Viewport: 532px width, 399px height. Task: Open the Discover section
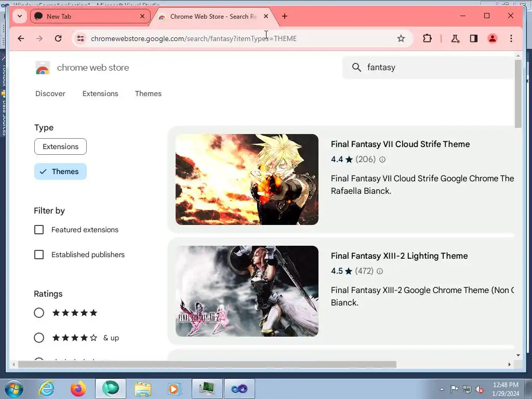point(50,94)
